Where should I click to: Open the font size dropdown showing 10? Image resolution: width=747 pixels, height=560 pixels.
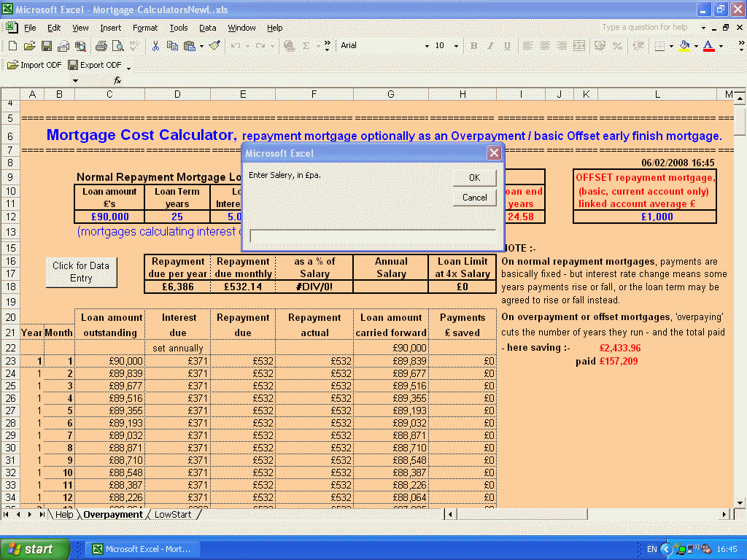tap(456, 46)
